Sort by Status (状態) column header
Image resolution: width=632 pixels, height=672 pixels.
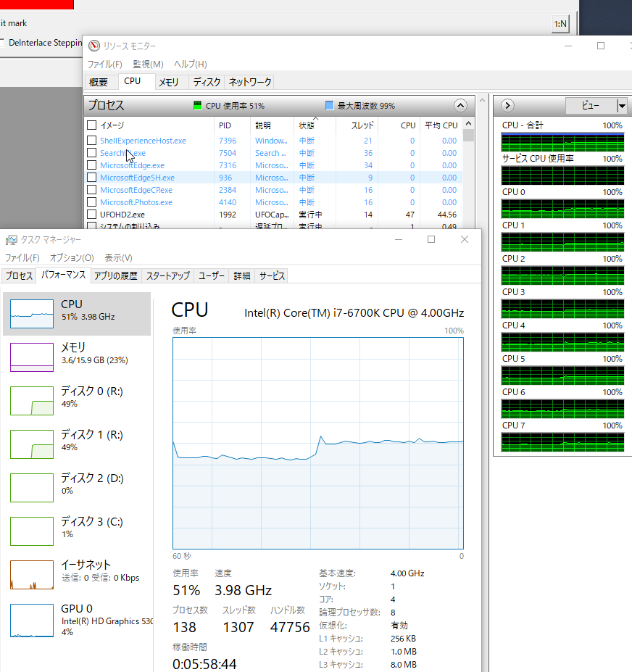[315, 125]
